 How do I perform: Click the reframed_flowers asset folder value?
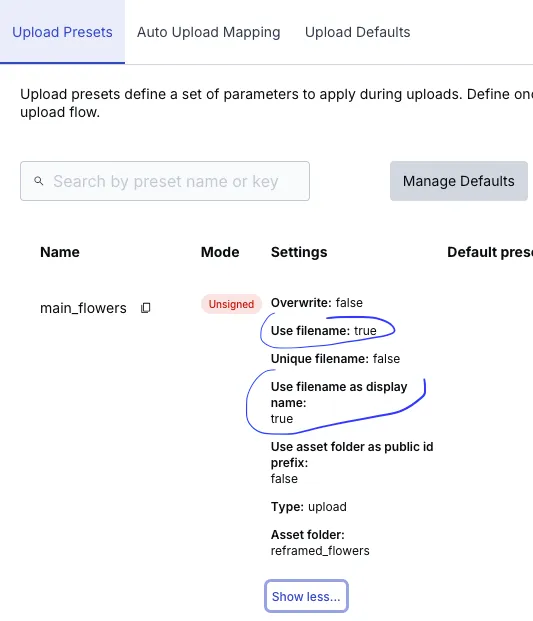(x=320, y=551)
